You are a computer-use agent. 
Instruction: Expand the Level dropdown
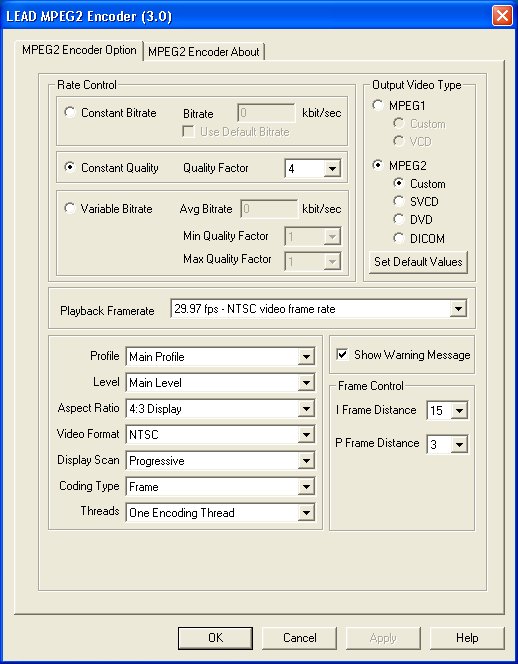click(305, 383)
